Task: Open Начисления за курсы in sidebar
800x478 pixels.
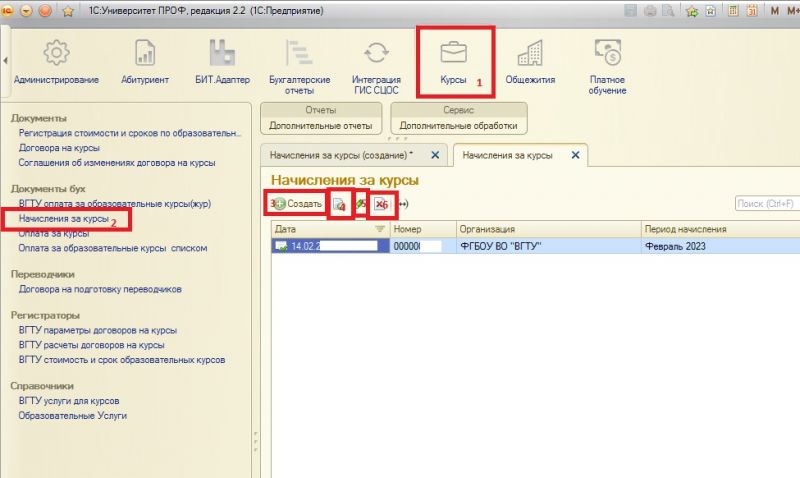Action: pos(63,217)
